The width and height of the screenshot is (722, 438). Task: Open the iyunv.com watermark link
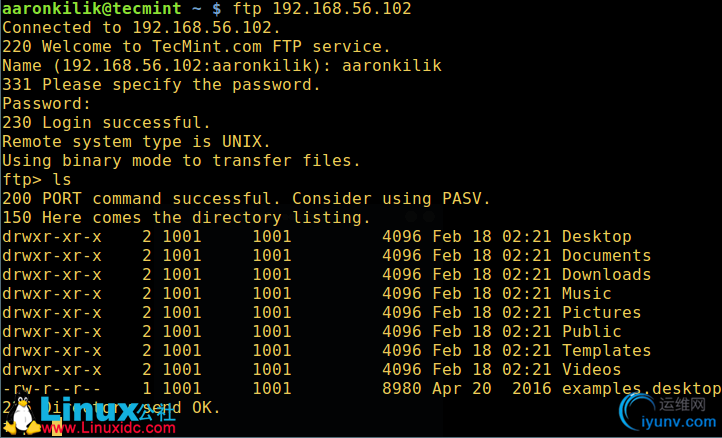tap(681, 421)
